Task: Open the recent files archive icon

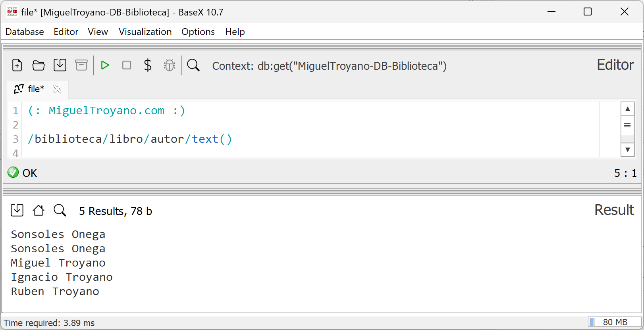Action: pos(81,65)
